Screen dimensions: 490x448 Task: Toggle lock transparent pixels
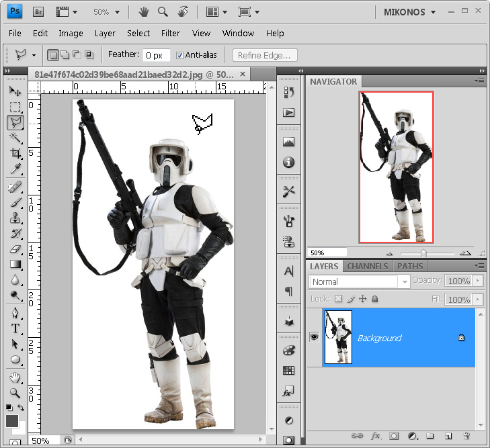[x=338, y=299]
